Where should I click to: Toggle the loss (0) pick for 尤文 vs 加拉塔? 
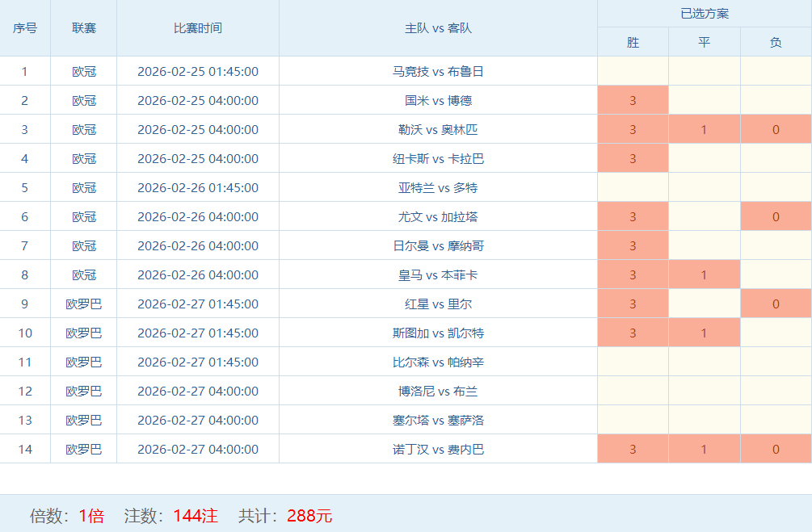(776, 216)
